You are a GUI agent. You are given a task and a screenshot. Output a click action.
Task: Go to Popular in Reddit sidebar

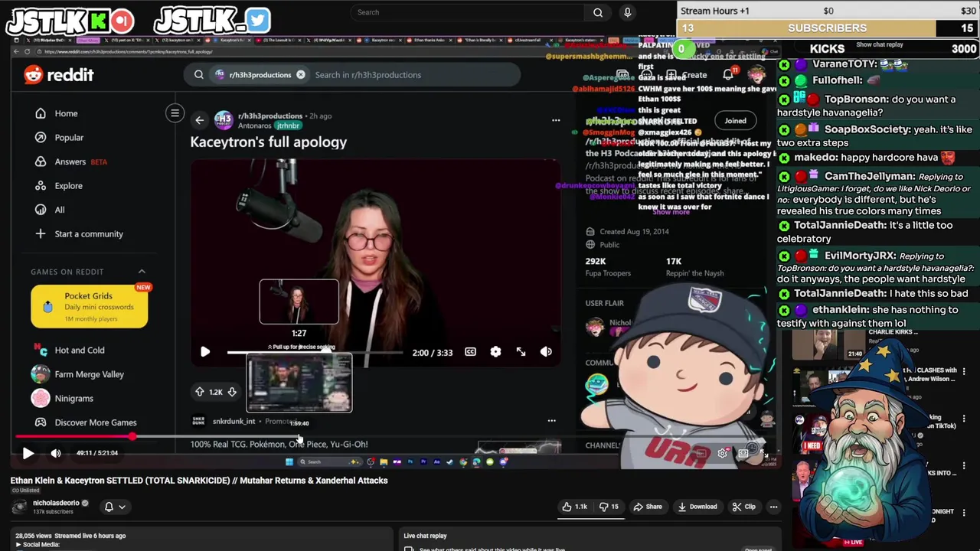69,138
